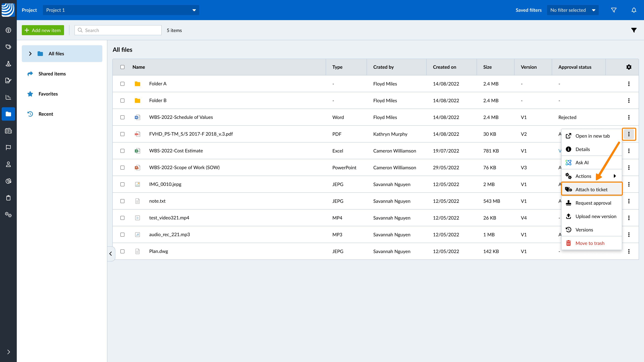644x362 pixels.
Task: Open table column settings gear
Action: coord(629,67)
